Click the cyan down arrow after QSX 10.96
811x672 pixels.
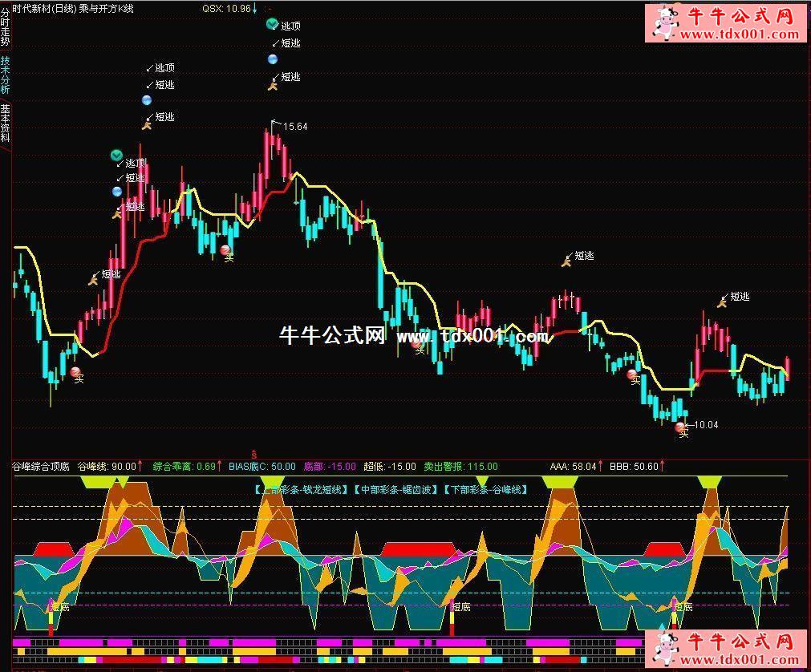255,9
